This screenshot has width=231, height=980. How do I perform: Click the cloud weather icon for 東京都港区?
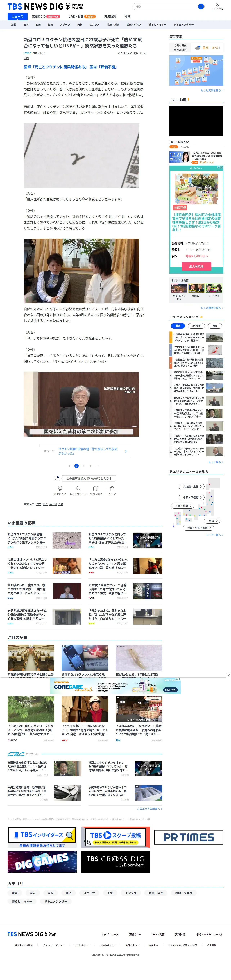pos(198,48)
